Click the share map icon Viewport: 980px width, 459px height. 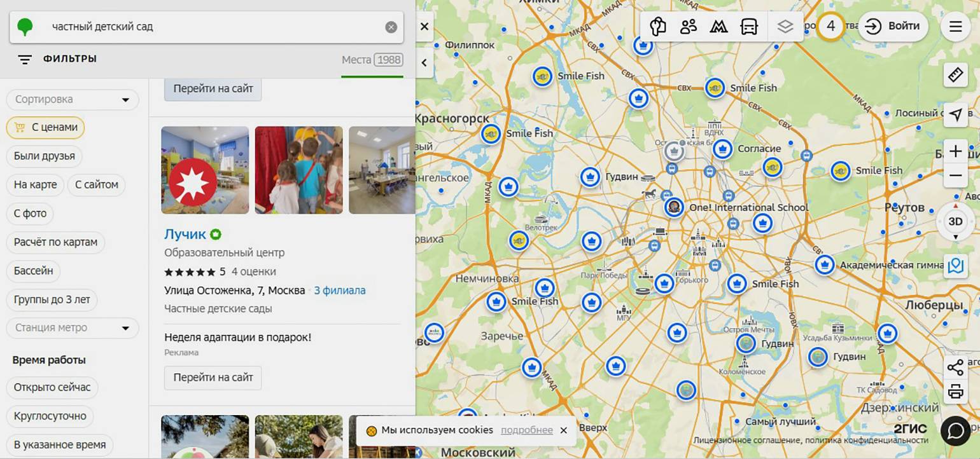click(955, 367)
